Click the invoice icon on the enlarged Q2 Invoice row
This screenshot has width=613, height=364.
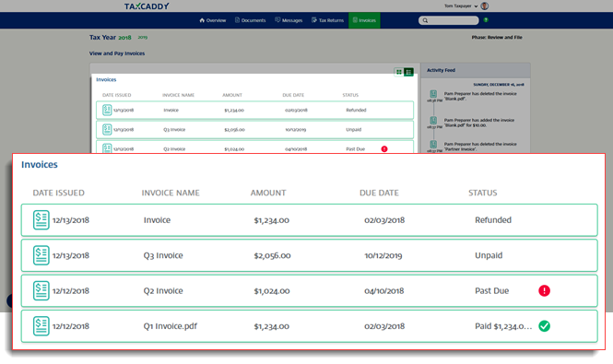[x=41, y=291]
